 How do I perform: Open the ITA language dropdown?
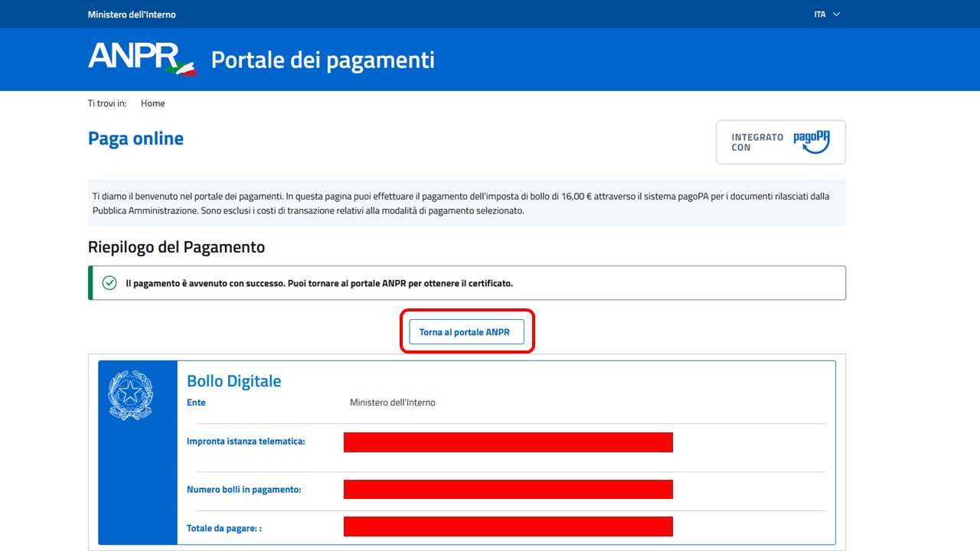coord(827,15)
